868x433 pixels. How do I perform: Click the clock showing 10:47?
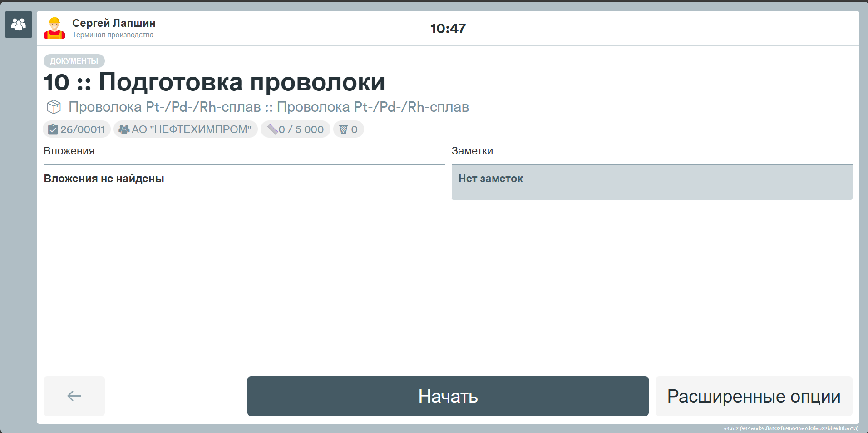448,29
